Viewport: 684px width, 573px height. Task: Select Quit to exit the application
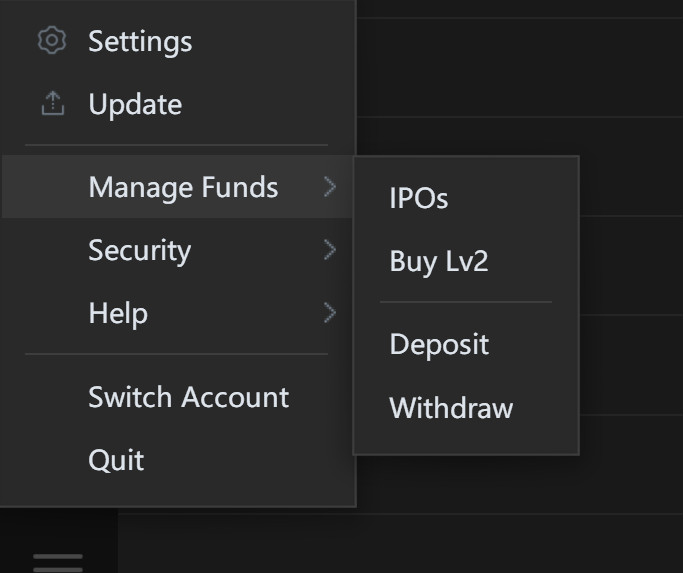pos(116,460)
